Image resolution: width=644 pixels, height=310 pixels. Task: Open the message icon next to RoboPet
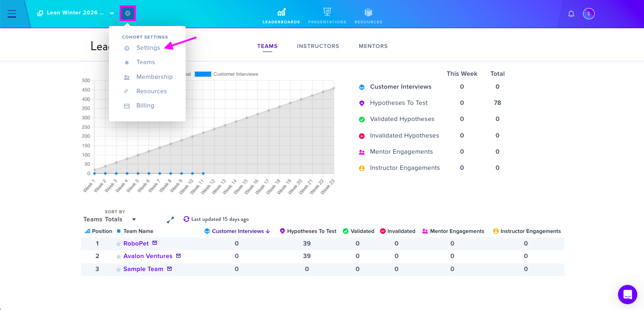click(x=155, y=243)
